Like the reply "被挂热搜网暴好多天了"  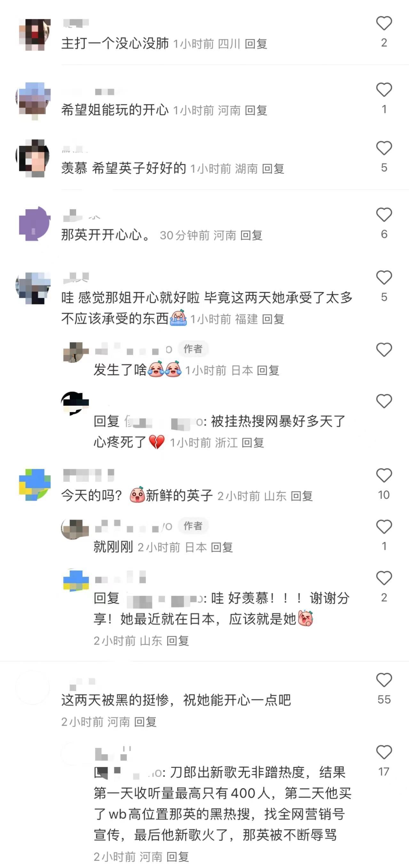[384, 401]
